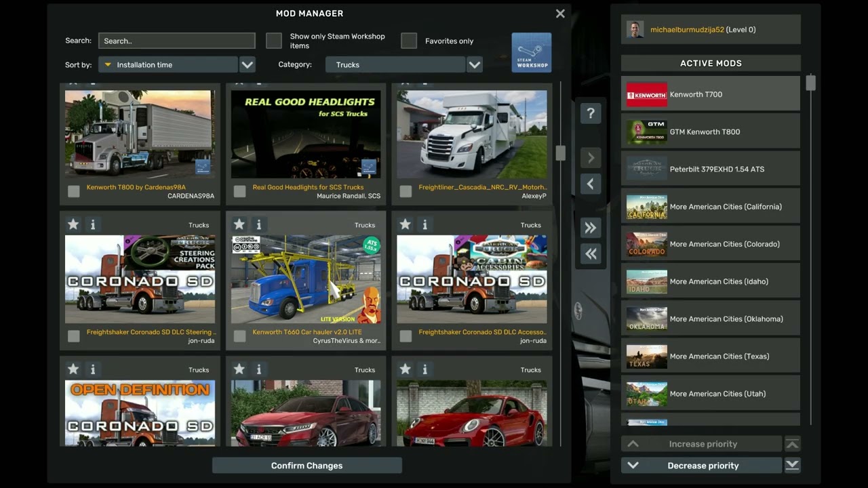
Task: Move mod to top priority double-up icon
Action: tap(792, 444)
